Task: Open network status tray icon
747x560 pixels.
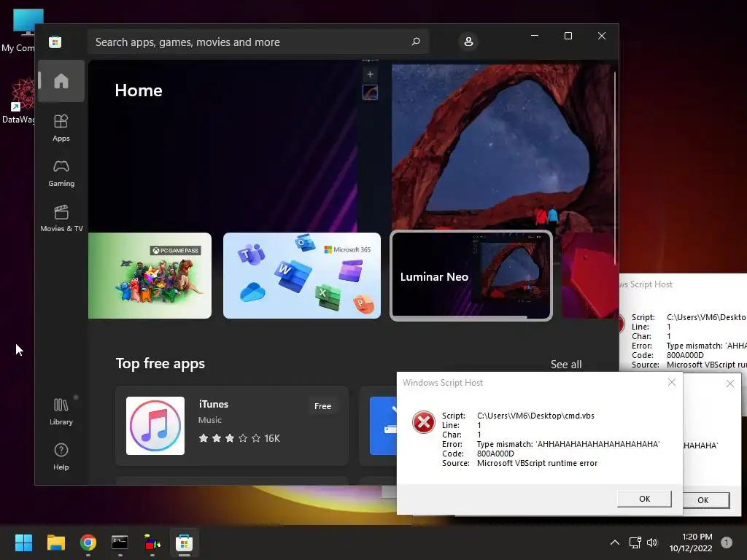Action: 635,542
